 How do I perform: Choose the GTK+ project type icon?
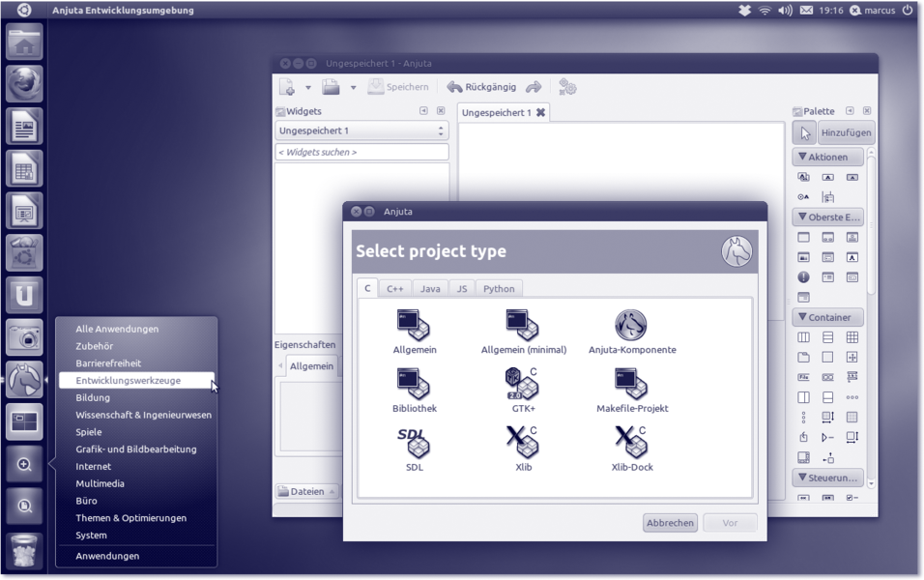click(x=523, y=384)
